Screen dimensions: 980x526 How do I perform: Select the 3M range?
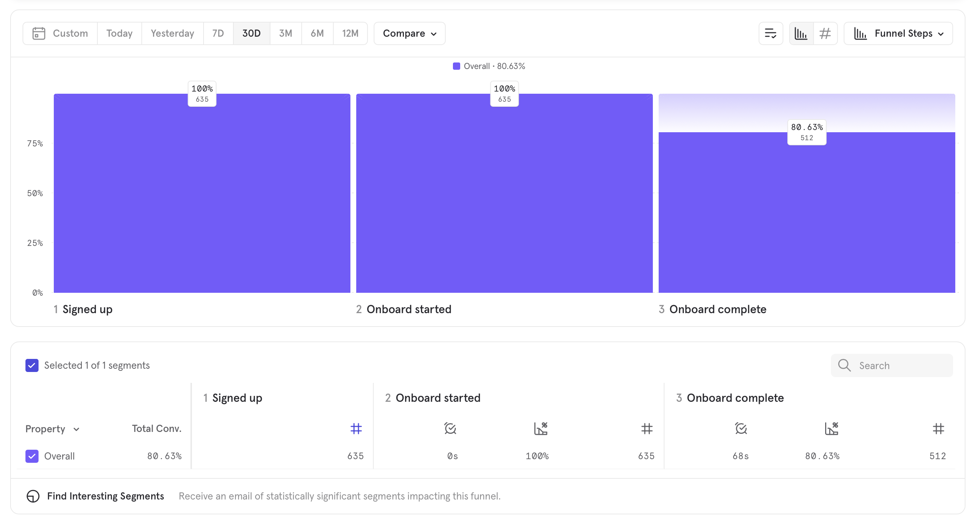pyautogui.click(x=286, y=33)
